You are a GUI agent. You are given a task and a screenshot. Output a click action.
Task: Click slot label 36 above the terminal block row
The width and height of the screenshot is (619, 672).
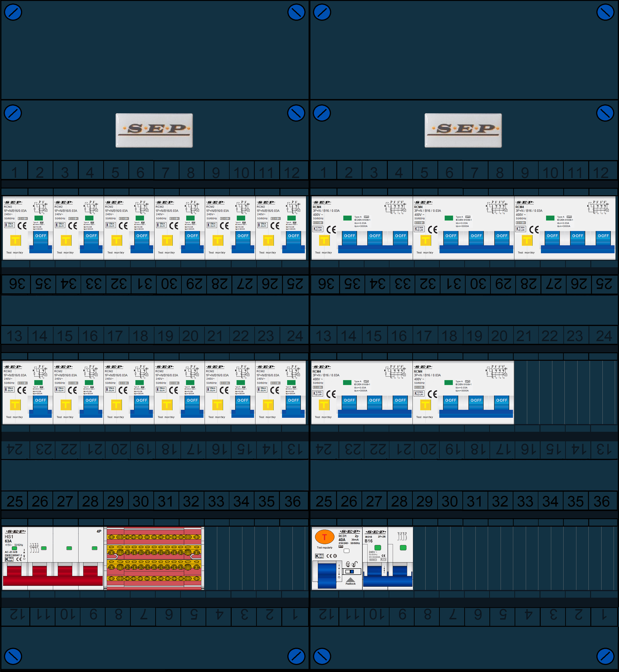[x=292, y=502]
